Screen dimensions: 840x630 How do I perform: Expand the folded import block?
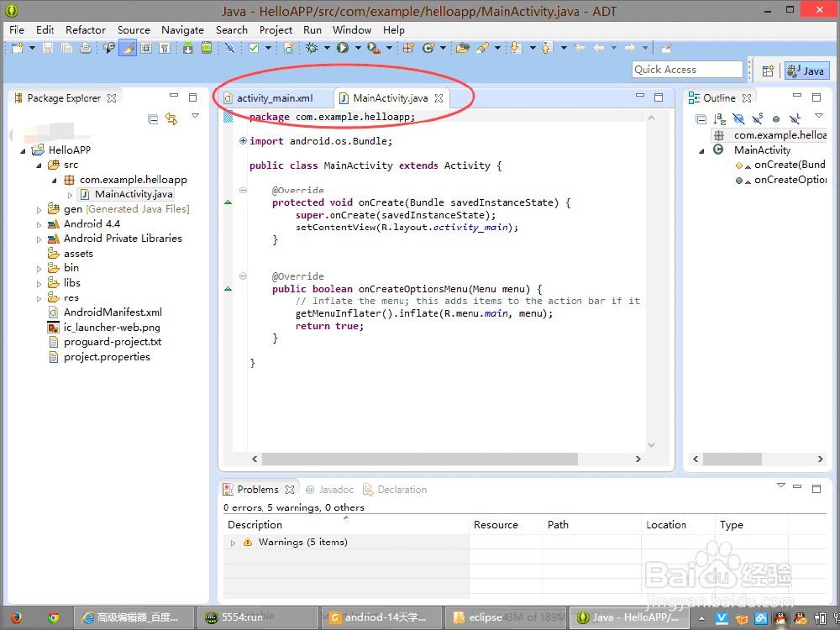[x=243, y=141]
